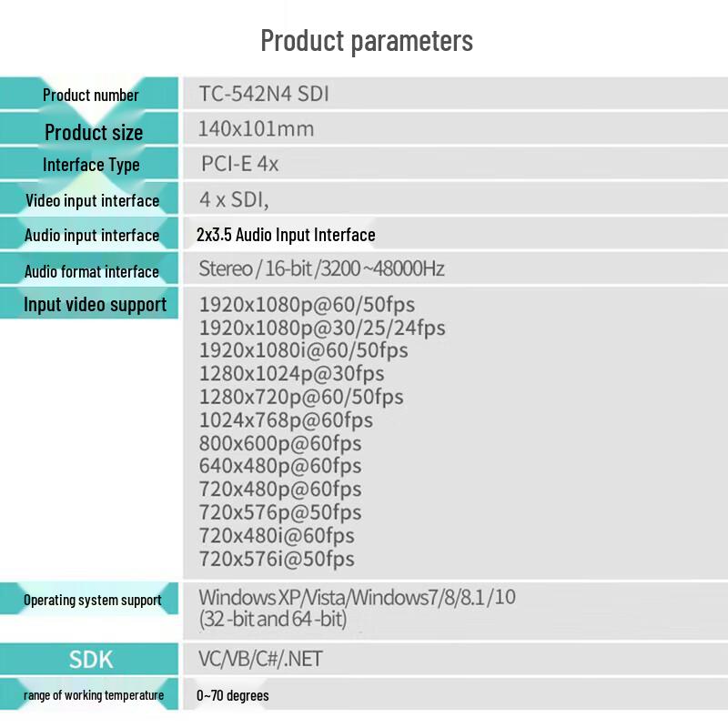
Task: Select the Operating system support label
Action: click(93, 601)
